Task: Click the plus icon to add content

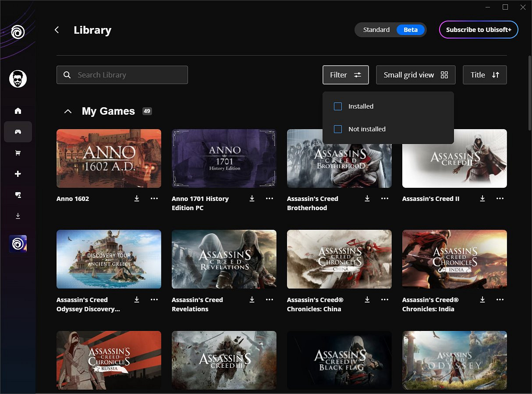Action: 18,174
